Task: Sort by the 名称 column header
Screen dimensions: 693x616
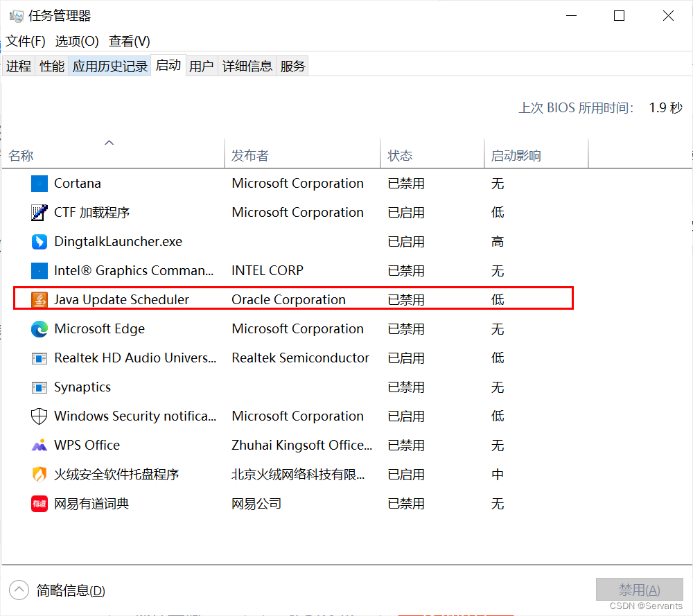Action: pos(113,154)
